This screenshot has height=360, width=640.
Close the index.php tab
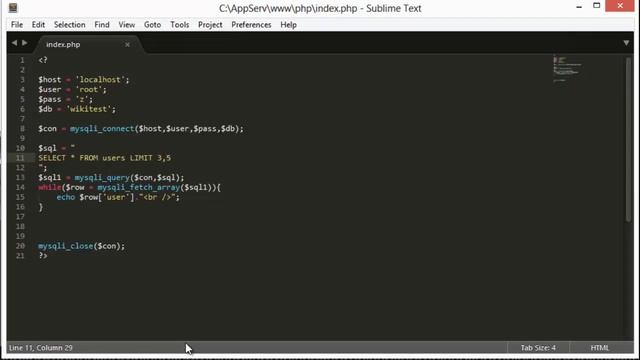[127, 44]
